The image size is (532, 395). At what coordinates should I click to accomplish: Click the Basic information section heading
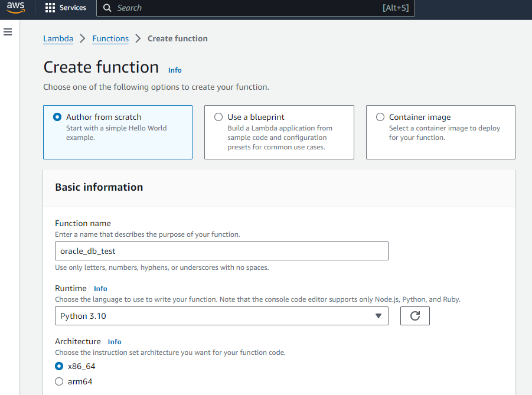pos(99,187)
